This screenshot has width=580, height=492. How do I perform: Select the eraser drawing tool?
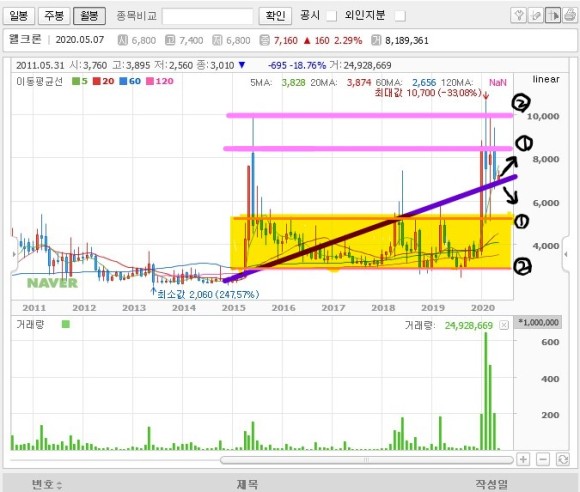[536, 16]
